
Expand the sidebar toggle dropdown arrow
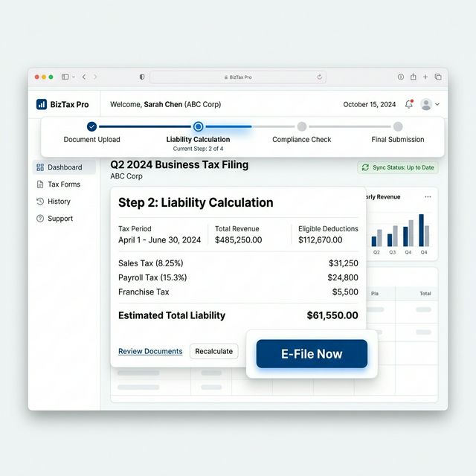(x=74, y=77)
